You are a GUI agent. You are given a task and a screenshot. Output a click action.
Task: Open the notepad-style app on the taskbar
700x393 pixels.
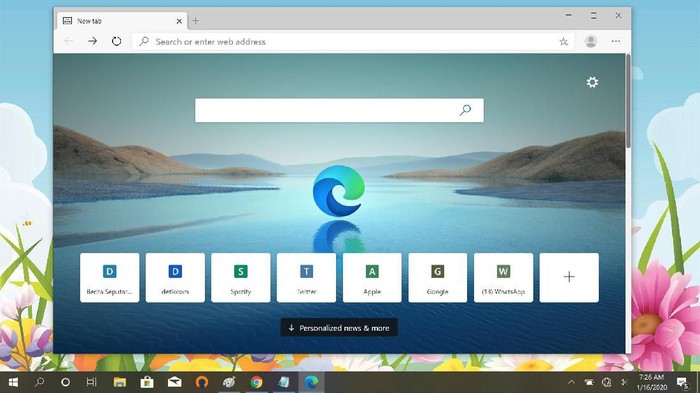click(283, 382)
